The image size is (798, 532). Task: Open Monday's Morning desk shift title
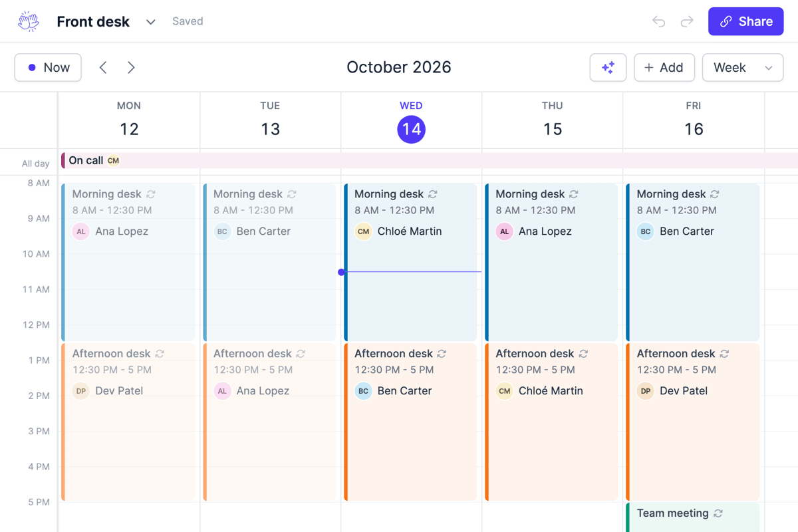pos(106,194)
